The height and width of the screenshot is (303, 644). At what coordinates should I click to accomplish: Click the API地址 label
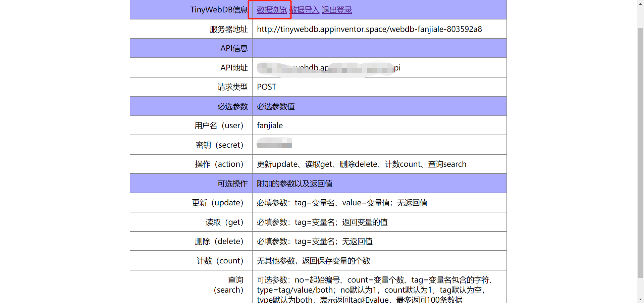click(234, 68)
